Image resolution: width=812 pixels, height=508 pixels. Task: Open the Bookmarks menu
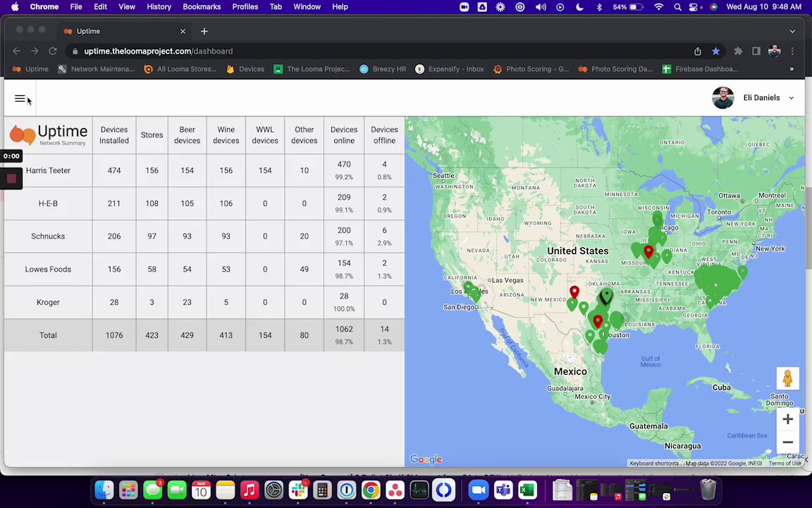[x=202, y=7]
